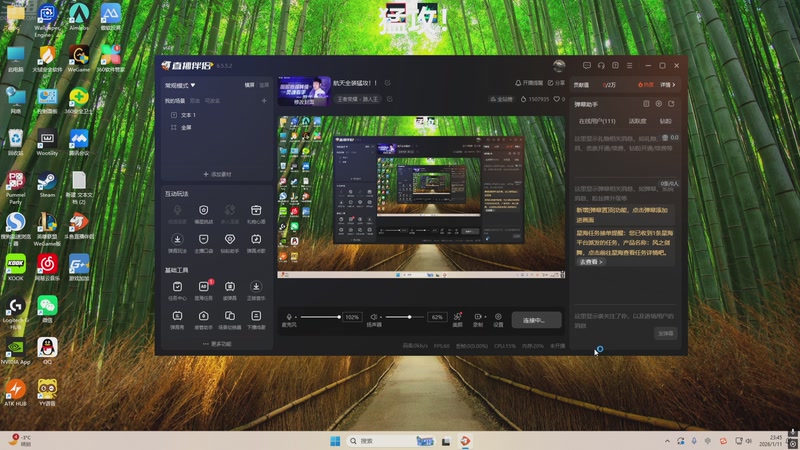Switch to the 我的场景 tab
The width and height of the screenshot is (800, 450).
(x=174, y=101)
